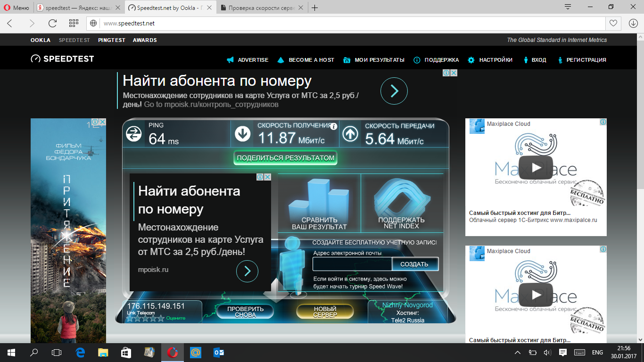644x362 pixels.
Task: Click the СОЗДАТЬ button
Action: click(x=415, y=264)
